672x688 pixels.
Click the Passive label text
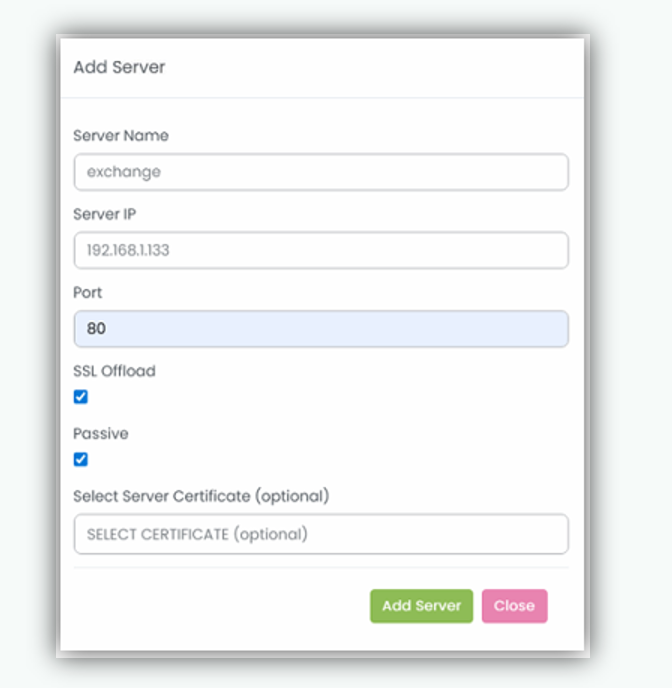pos(101,434)
